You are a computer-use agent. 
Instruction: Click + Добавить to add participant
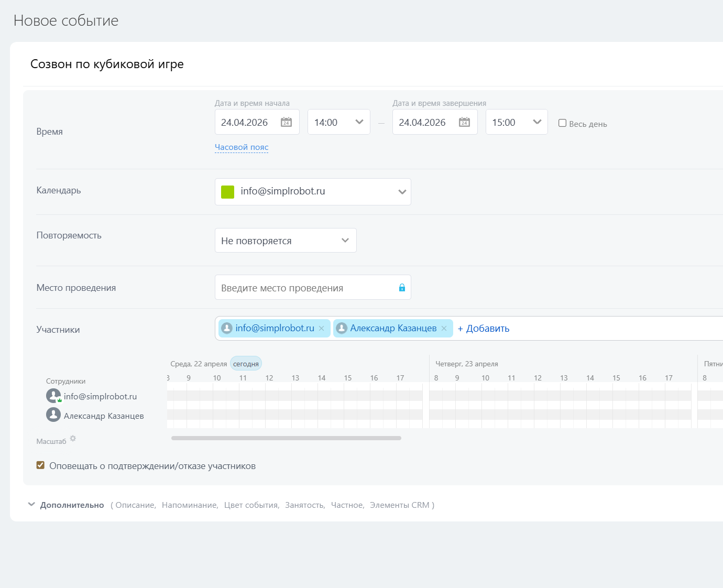tap(483, 329)
